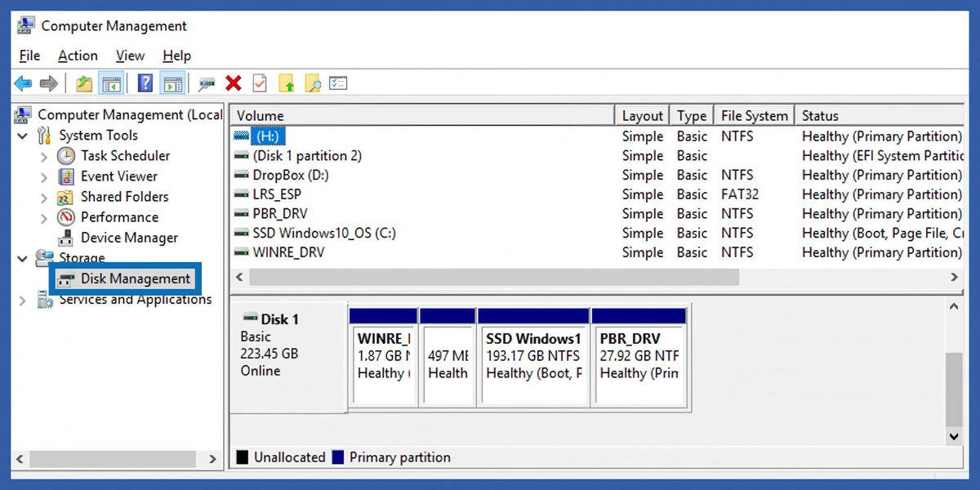This screenshot has height=490, width=980.
Task: Select the 497 MB partition block
Action: [448, 357]
